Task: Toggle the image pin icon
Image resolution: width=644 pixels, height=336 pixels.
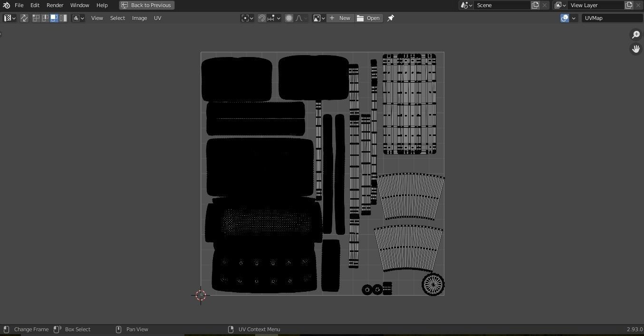Action: [391, 18]
